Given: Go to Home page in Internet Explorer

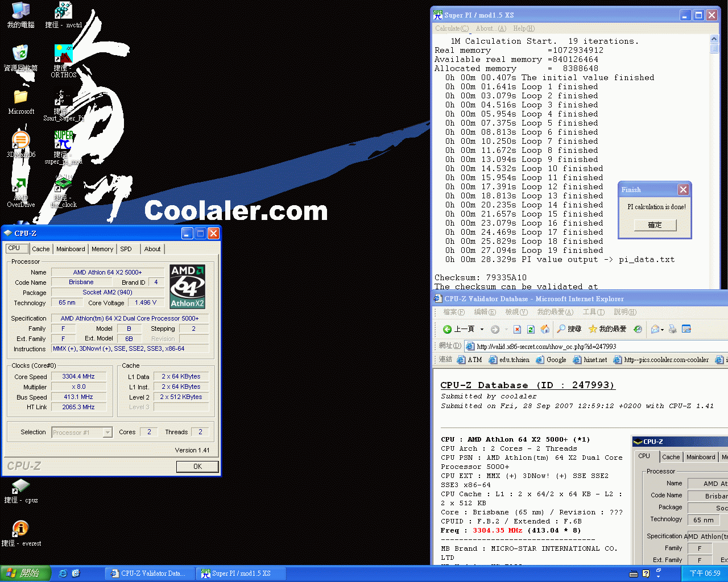Looking at the screenshot, I should (545, 329).
